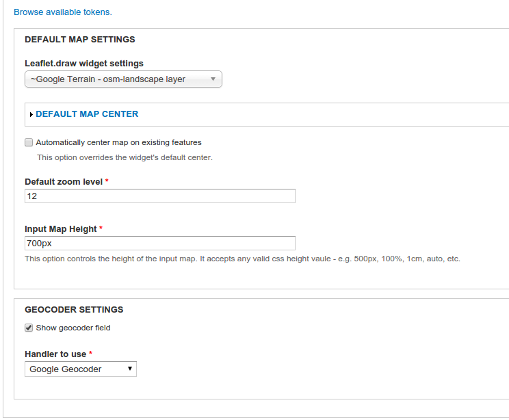Image resolution: width=509 pixels, height=420 pixels.
Task: Uncheck the Show geocoder field checkbox
Action: [x=29, y=328]
